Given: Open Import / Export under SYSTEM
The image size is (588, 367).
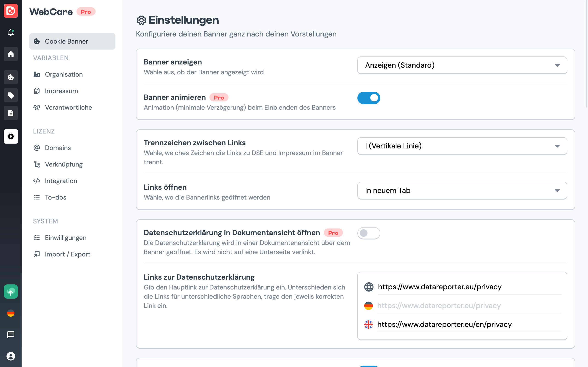Looking at the screenshot, I should (67, 254).
